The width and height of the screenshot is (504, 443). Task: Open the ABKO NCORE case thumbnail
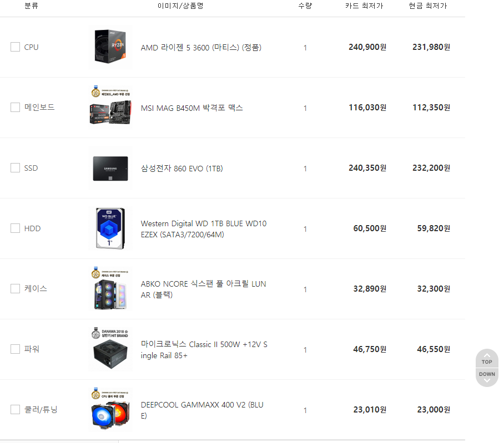(110, 289)
